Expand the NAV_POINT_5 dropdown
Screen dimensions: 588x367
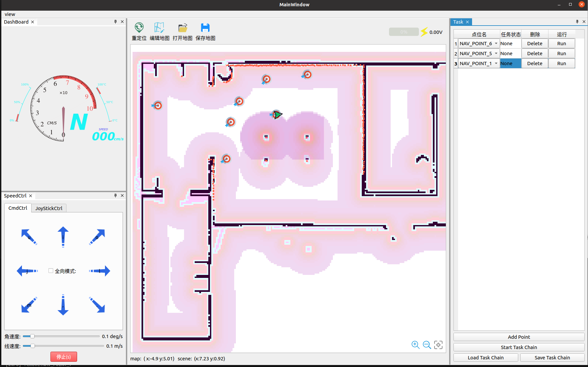click(496, 54)
